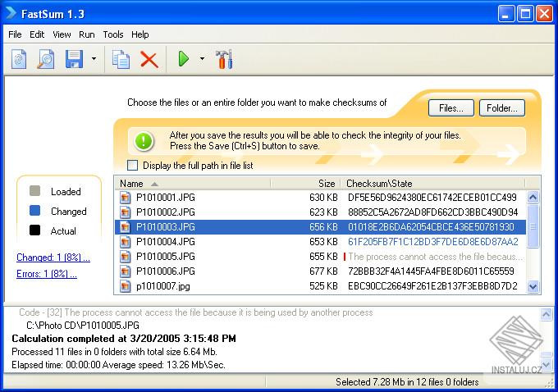Maximize the FastSum window
Image resolution: width=558 pixels, height=392 pixels.
[525, 14]
